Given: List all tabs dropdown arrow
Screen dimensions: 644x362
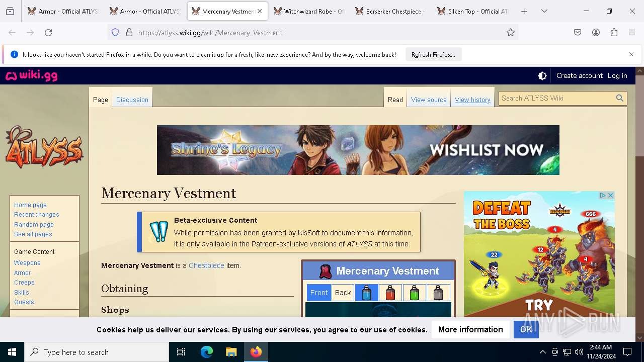Looking at the screenshot, I should pos(544,11).
